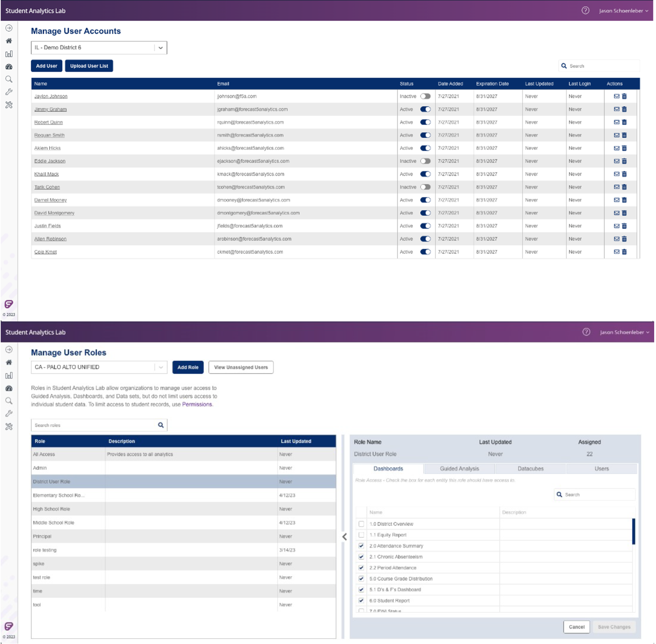Select the All Access role row

point(184,454)
